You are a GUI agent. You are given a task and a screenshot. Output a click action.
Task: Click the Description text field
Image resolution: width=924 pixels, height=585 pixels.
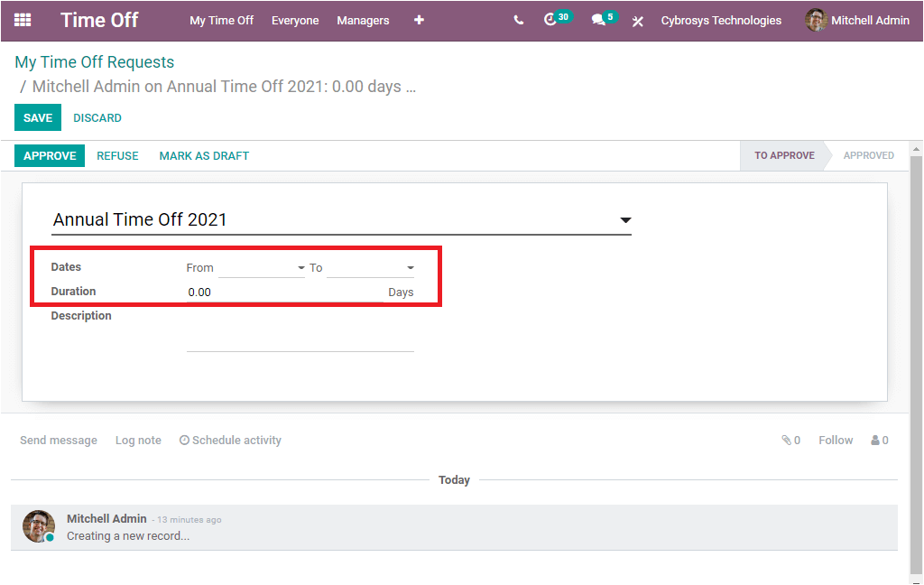tap(300, 330)
